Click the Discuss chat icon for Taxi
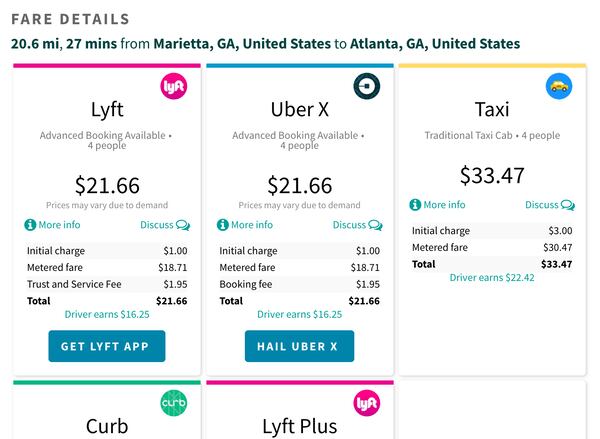 (568, 205)
